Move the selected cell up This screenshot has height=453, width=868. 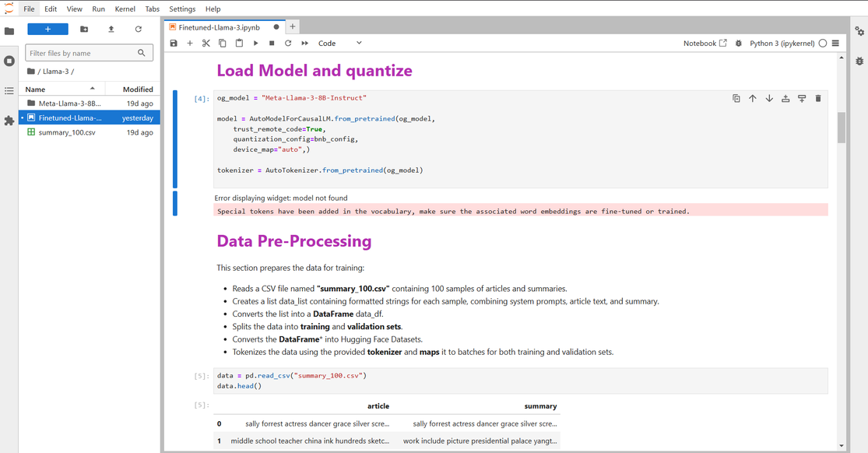752,99
